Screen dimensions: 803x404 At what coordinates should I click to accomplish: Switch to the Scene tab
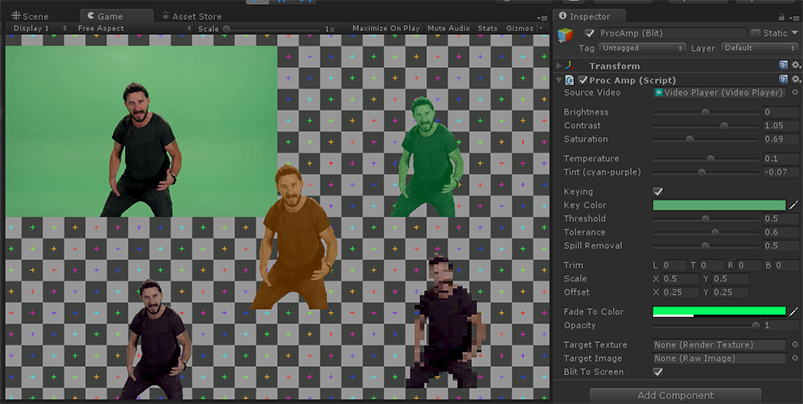pyautogui.click(x=30, y=17)
